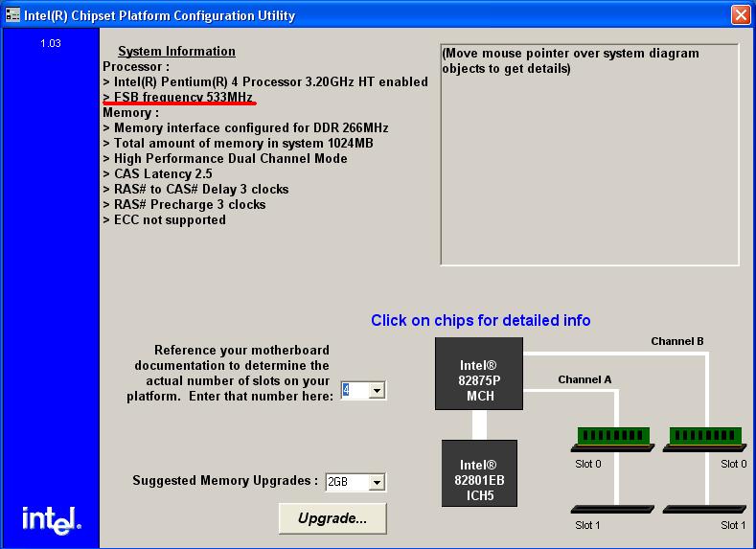
Task: Click the empty Channel B Slot 1
Action: 704,509
